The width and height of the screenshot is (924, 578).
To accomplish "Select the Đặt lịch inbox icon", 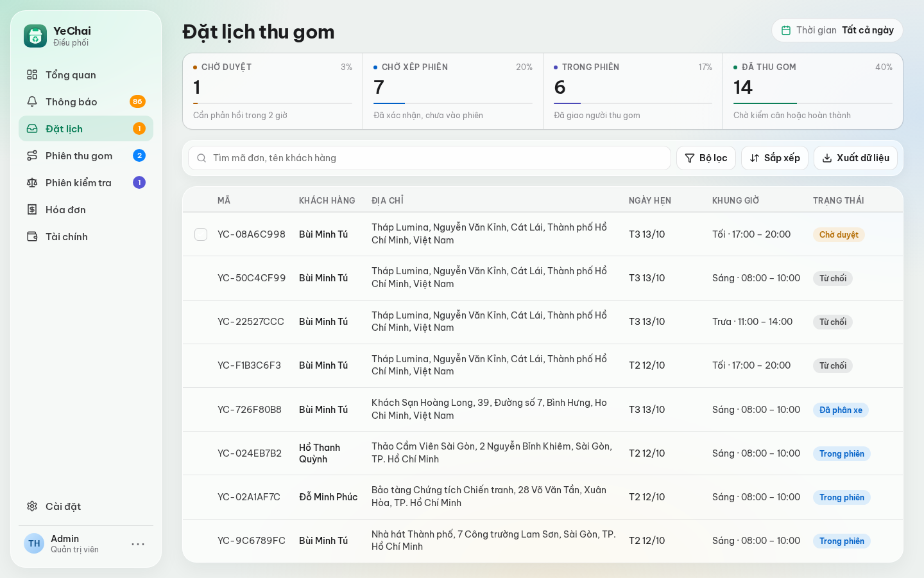I will (x=32, y=128).
